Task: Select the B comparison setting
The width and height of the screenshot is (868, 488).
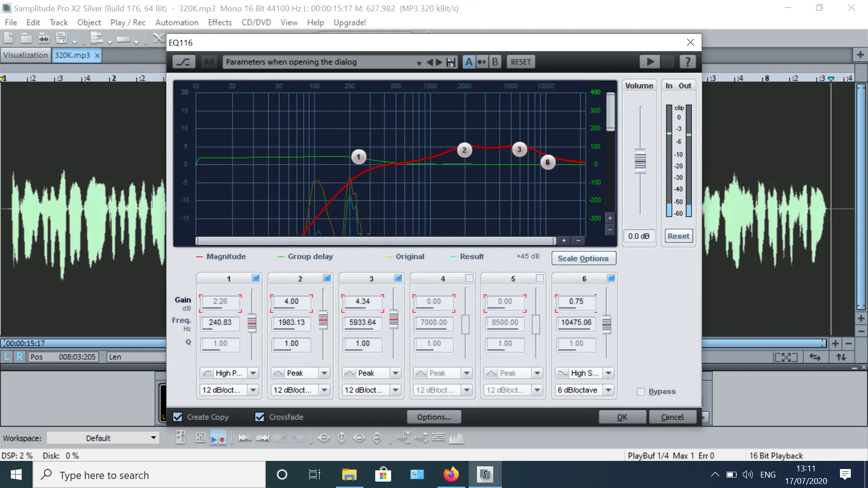Action: [x=495, y=62]
